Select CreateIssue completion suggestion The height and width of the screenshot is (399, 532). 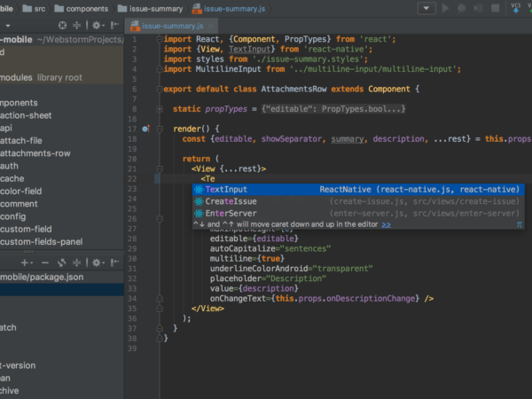[358, 201]
